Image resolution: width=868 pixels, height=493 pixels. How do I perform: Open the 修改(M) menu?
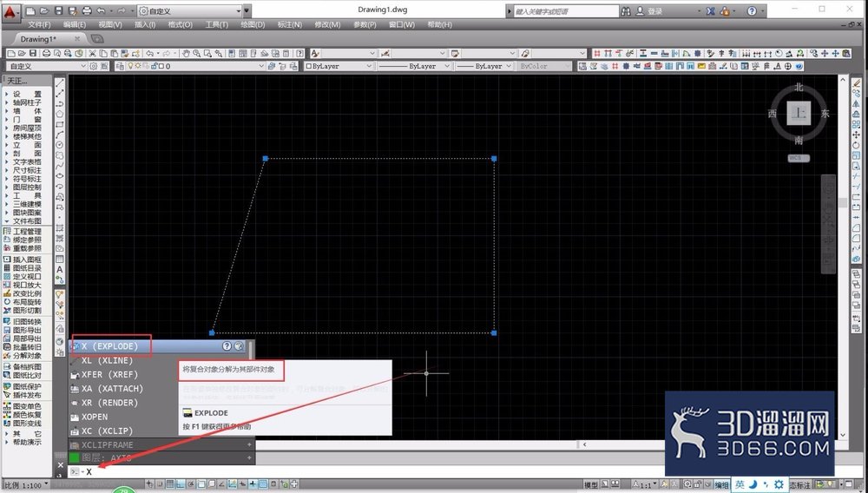327,25
